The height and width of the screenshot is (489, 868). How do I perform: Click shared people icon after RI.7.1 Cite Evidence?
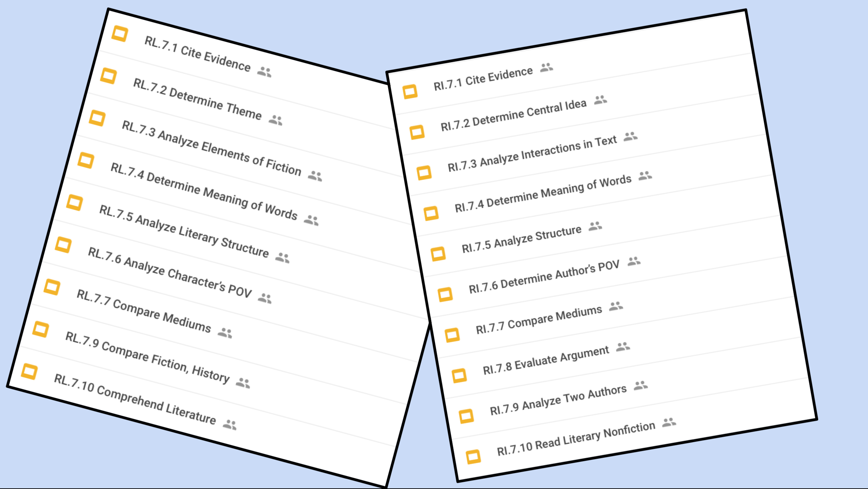tap(546, 67)
